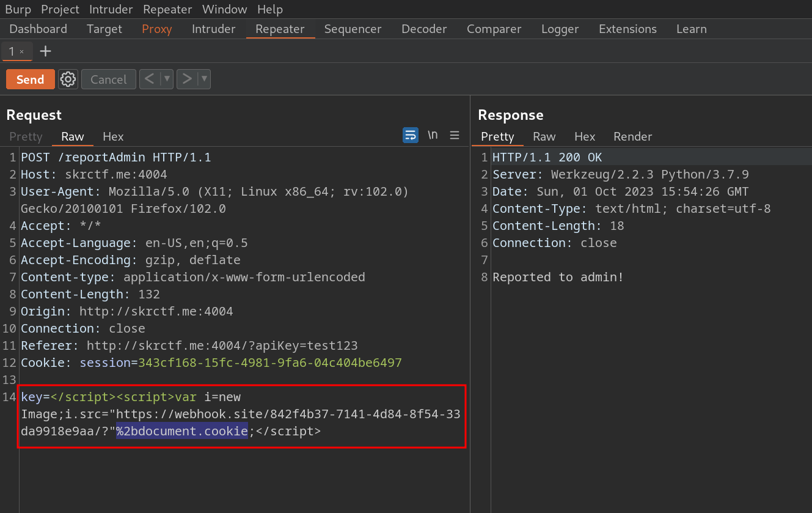Click the Response panel heading
812x513 pixels.
511,115
